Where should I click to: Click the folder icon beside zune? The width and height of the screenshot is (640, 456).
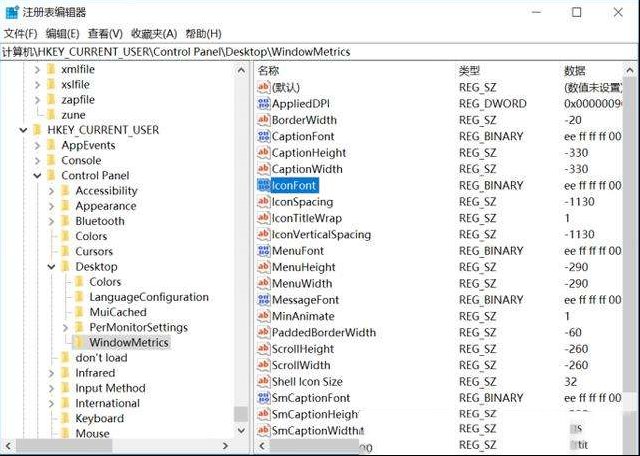tap(51, 115)
